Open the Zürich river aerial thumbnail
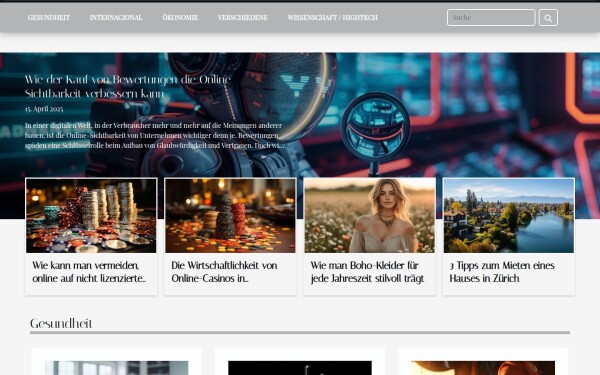The image size is (600, 375). click(509, 215)
